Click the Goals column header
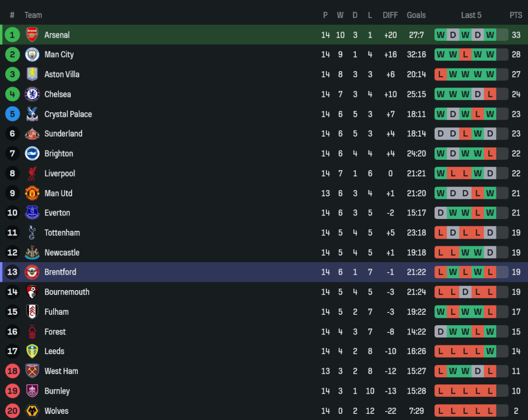The height and width of the screenshot is (420, 528). [x=416, y=15]
